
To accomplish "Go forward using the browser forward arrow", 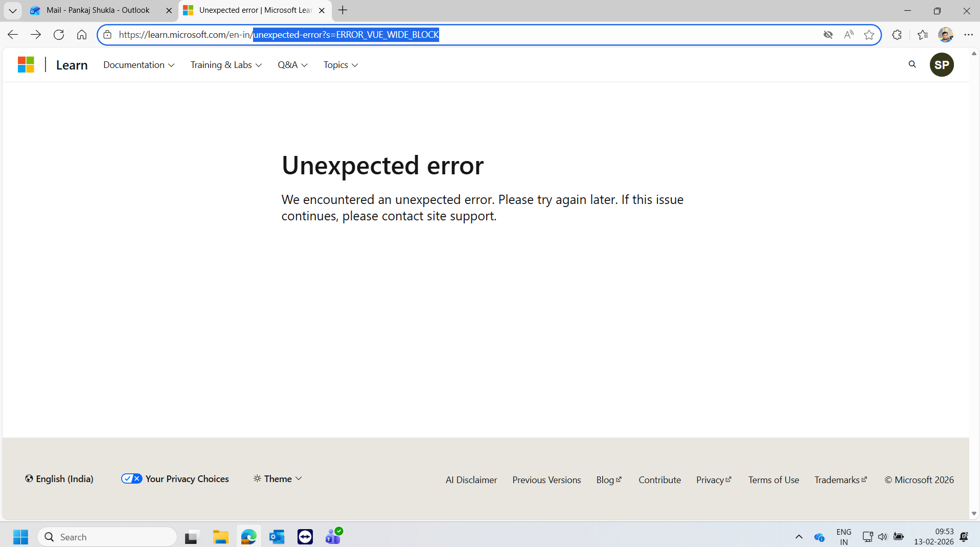I will [36, 35].
